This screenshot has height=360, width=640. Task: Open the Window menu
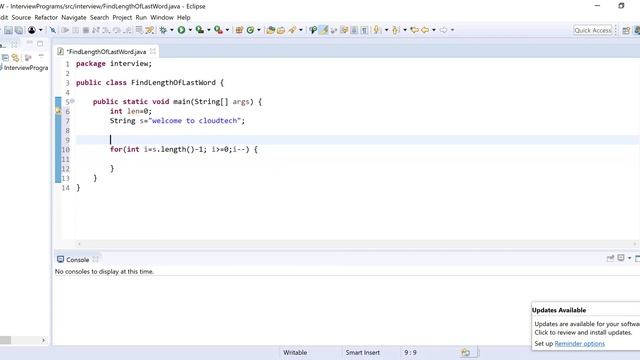tap(162, 18)
